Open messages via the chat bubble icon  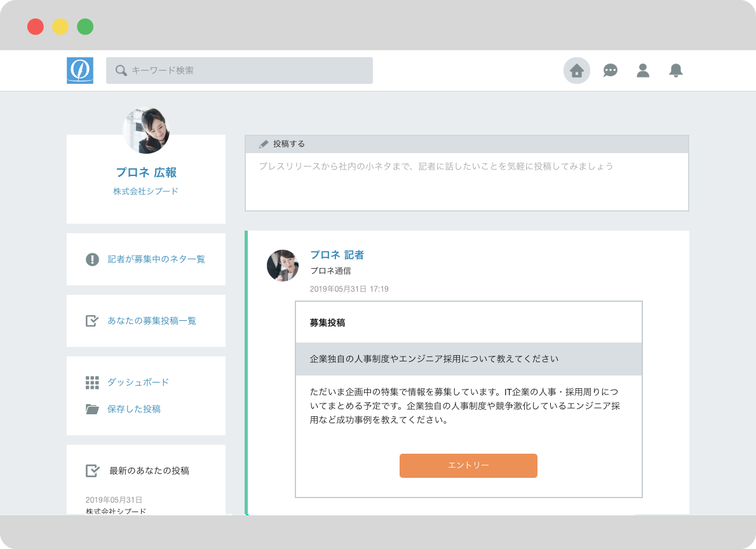pyautogui.click(x=610, y=71)
